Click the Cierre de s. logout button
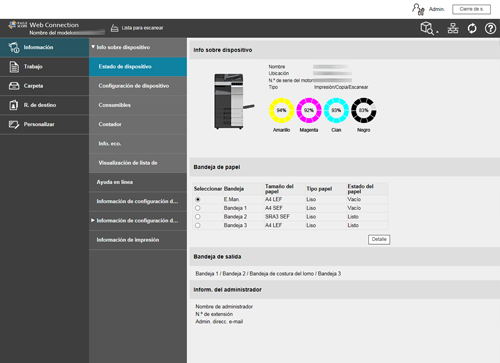 pos(471,9)
